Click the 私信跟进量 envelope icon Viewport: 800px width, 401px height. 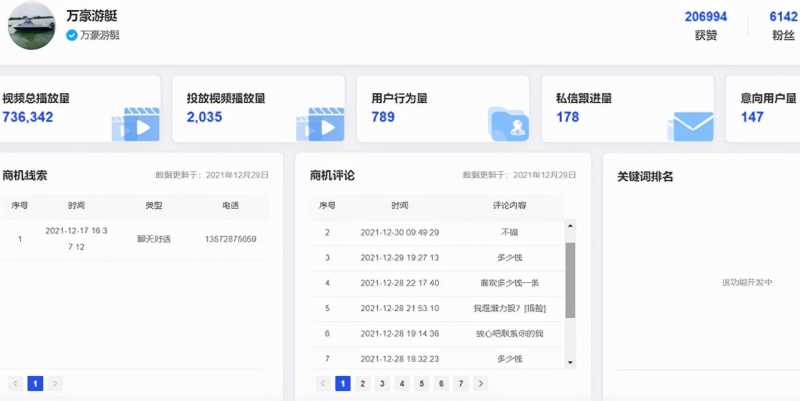tap(691, 126)
